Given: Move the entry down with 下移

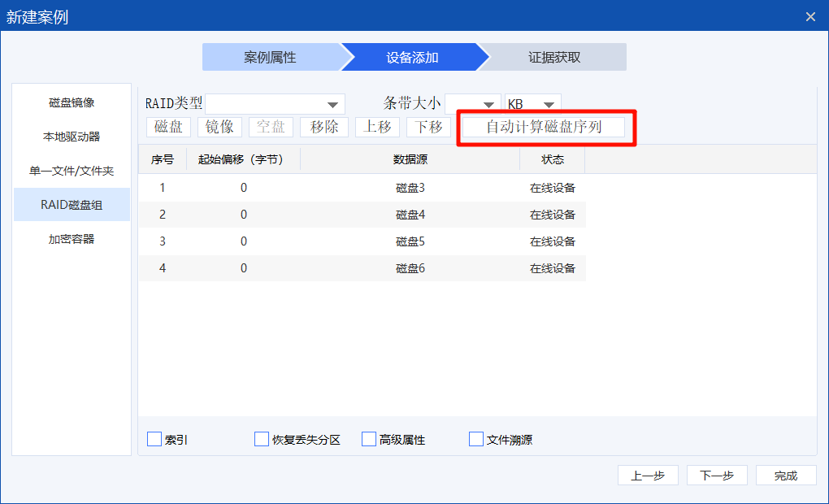Looking at the screenshot, I should click(428, 127).
